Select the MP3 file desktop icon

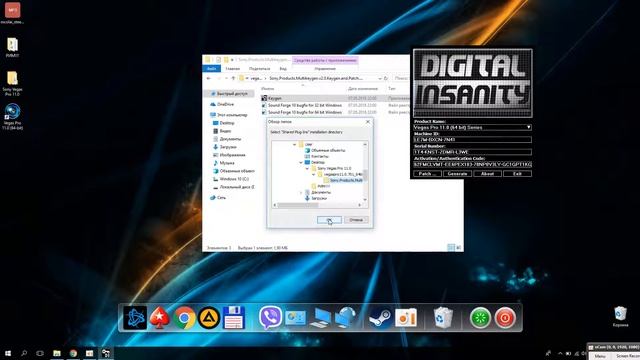point(12,12)
